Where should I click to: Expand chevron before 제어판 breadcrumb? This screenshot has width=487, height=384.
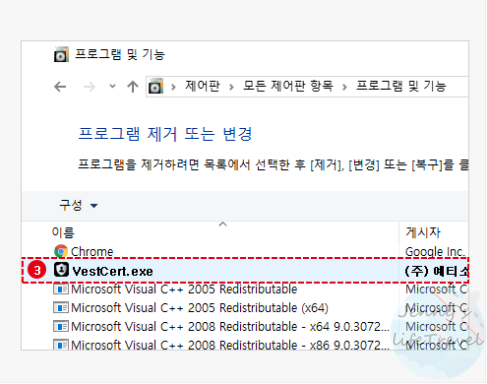tap(173, 87)
